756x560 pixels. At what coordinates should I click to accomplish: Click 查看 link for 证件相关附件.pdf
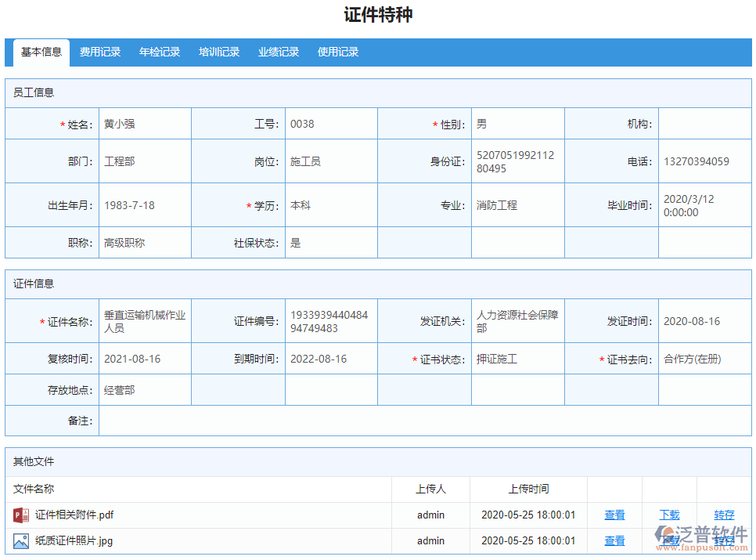pyautogui.click(x=614, y=515)
